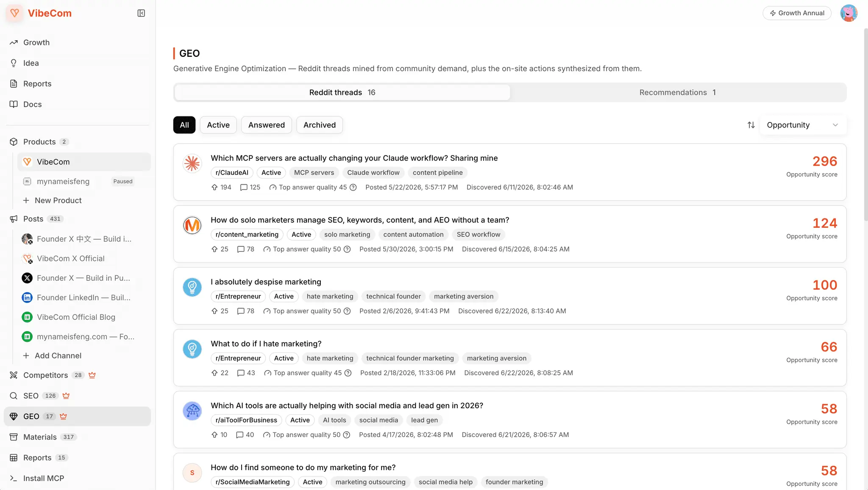Click the 'Claude workflow' keyword tag
The image size is (868, 490).
pos(373,172)
